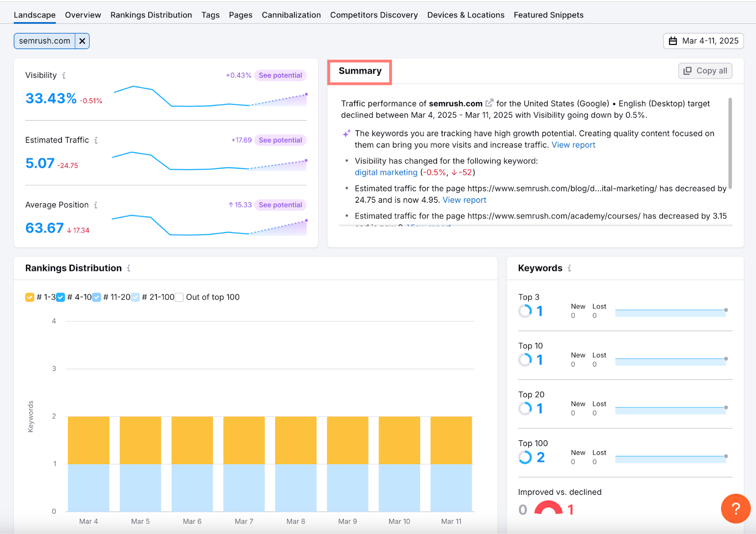Click the Estimated Traffic info icon
756x534 pixels.
(96, 140)
